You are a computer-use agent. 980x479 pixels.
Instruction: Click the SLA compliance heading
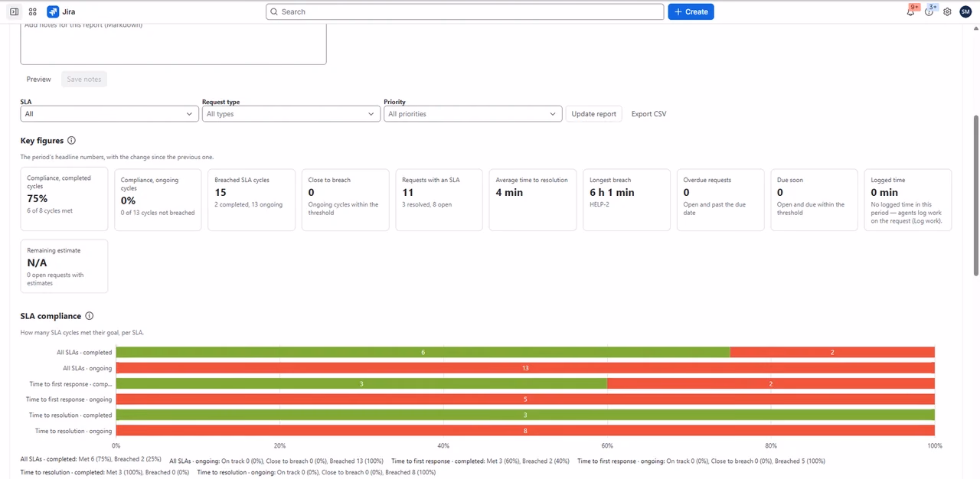coord(51,316)
